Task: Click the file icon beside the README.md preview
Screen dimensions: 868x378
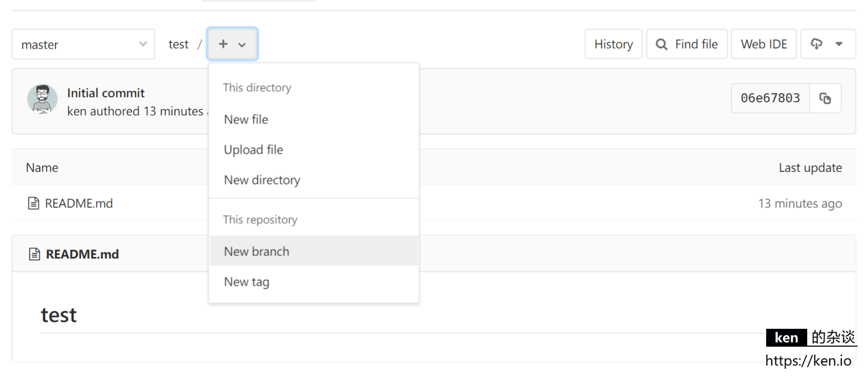Action: [x=35, y=254]
